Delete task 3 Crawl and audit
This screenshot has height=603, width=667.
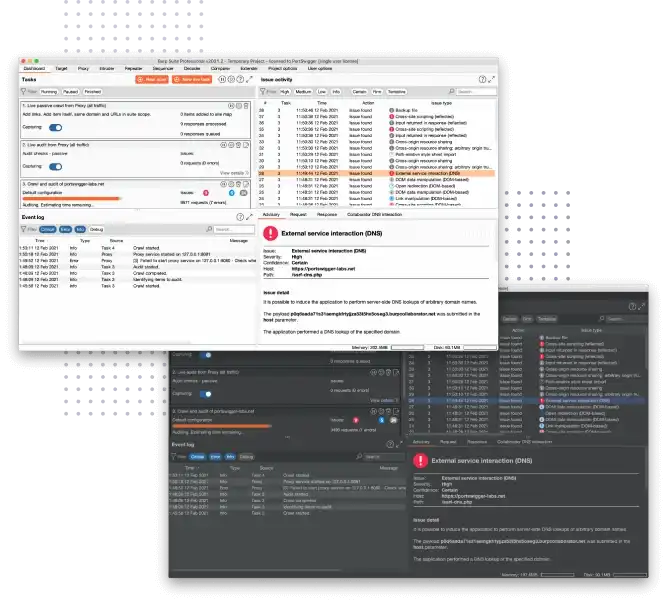(x=239, y=185)
